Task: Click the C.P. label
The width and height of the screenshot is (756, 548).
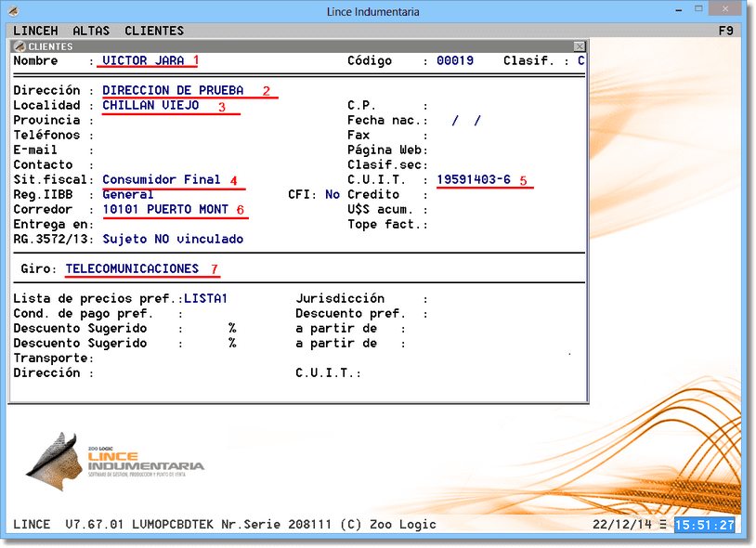Action: 361,105
